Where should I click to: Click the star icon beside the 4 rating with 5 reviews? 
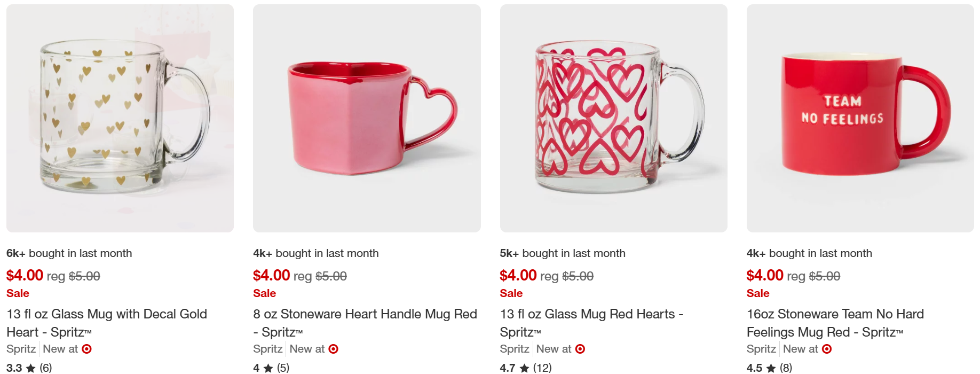click(x=268, y=368)
